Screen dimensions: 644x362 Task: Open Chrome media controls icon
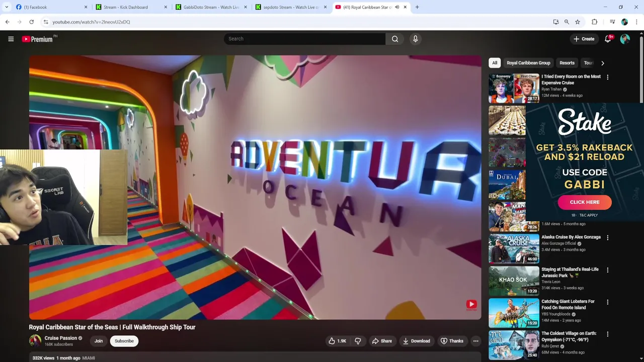tap(612, 22)
